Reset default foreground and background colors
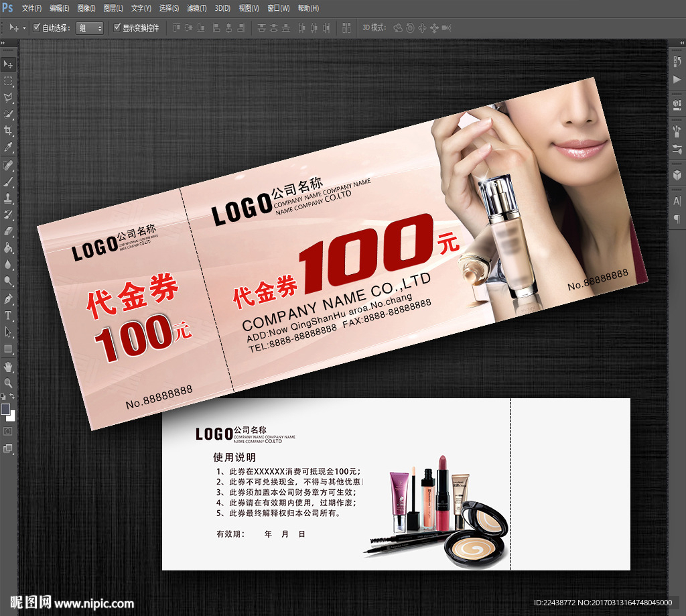This screenshot has height=616, width=686. click(x=3, y=397)
